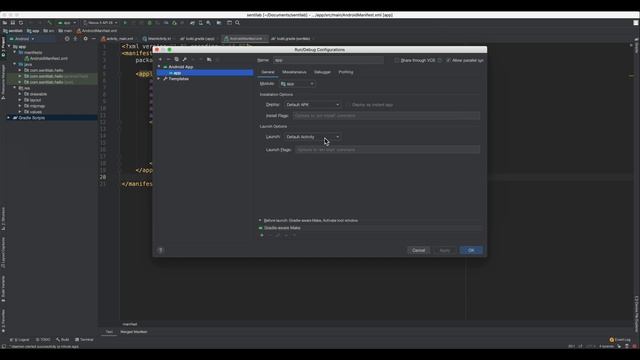Screen dimensions: 640x360
Task: Click sentilab breadcrumb in navigation bar
Action: [x=13, y=31]
